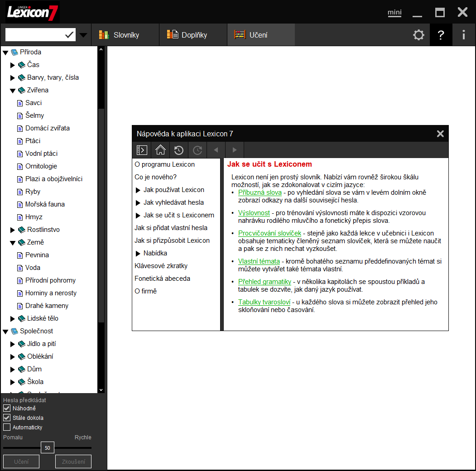Collapse the Příroda tree node
Image resolution: width=476 pixels, height=471 pixels.
click(5, 53)
